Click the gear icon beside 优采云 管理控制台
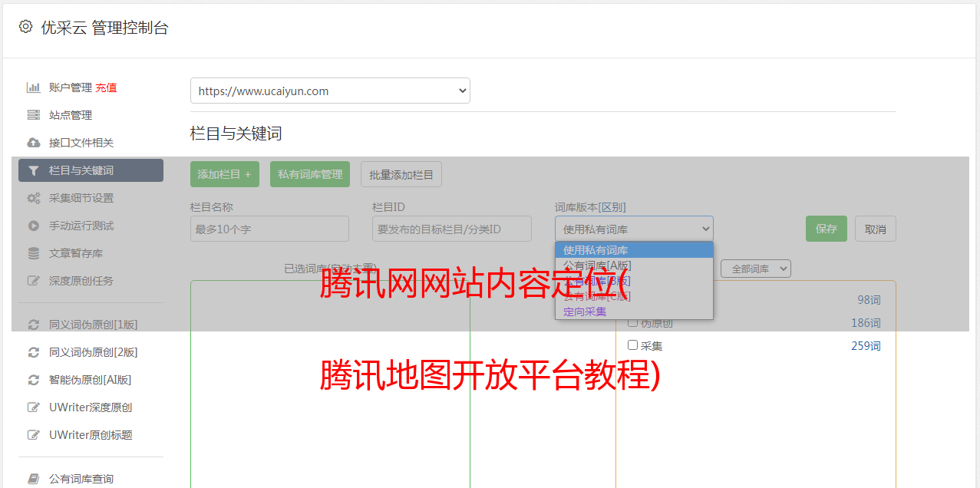Image resolution: width=980 pixels, height=488 pixels. click(x=25, y=27)
